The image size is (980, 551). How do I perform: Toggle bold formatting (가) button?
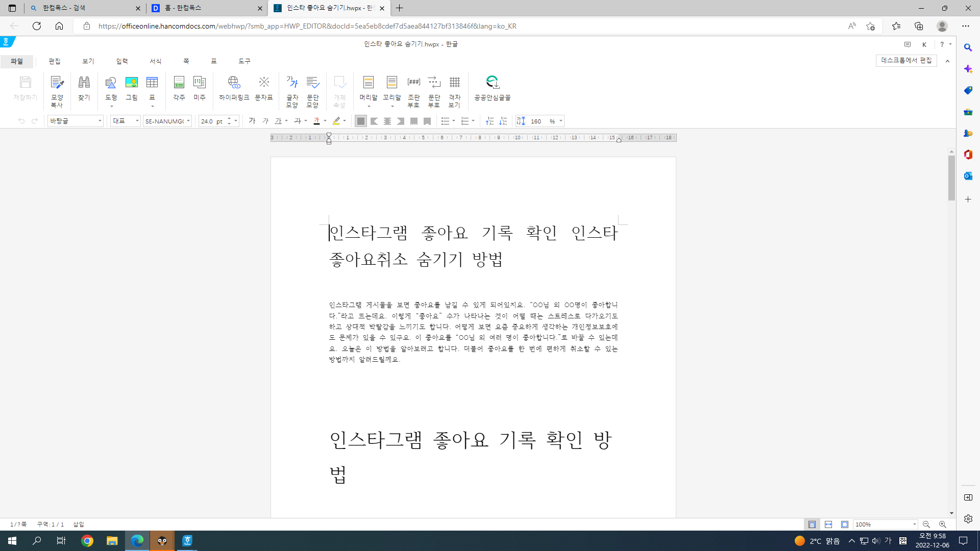point(252,121)
